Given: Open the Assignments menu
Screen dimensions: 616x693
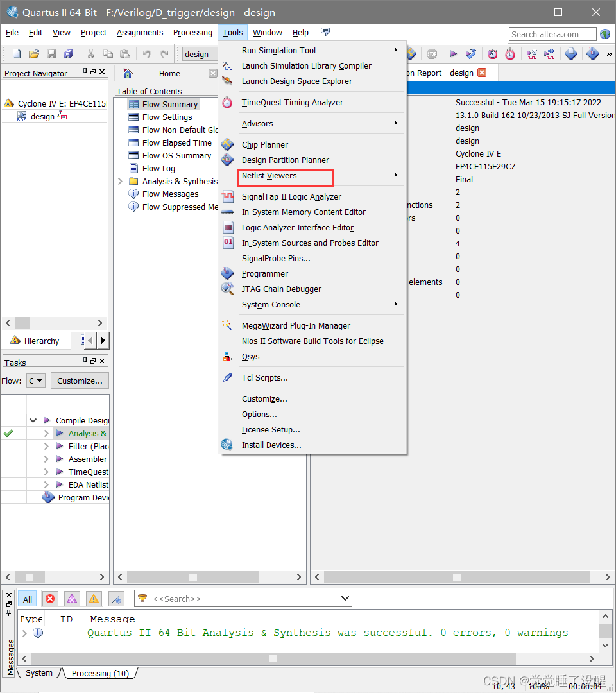Looking at the screenshot, I should tap(140, 33).
